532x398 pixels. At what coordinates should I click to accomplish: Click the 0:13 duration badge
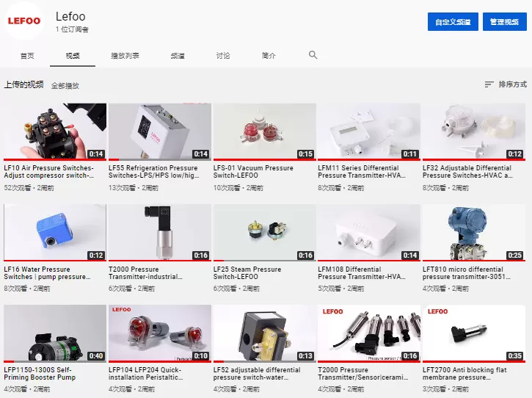click(305, 356)
